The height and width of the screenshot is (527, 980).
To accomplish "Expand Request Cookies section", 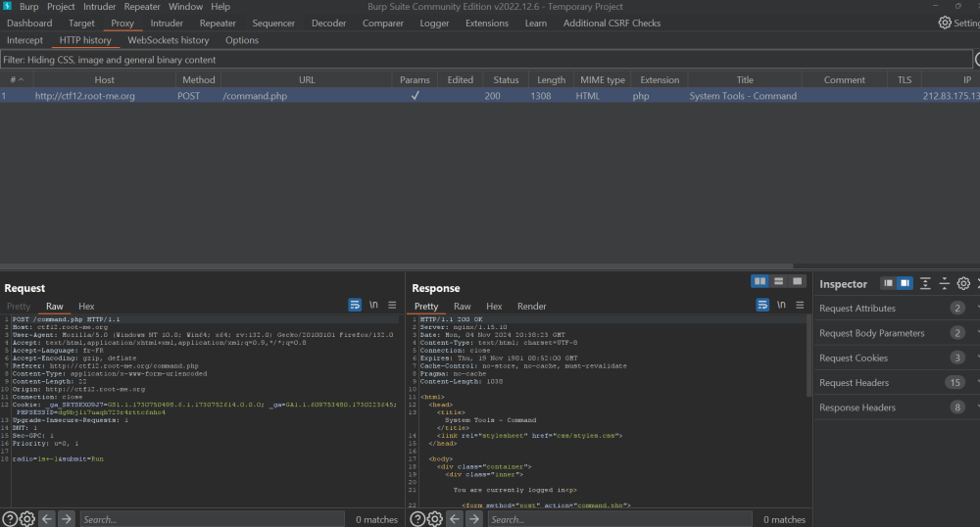I will click(x=897, y=358).
